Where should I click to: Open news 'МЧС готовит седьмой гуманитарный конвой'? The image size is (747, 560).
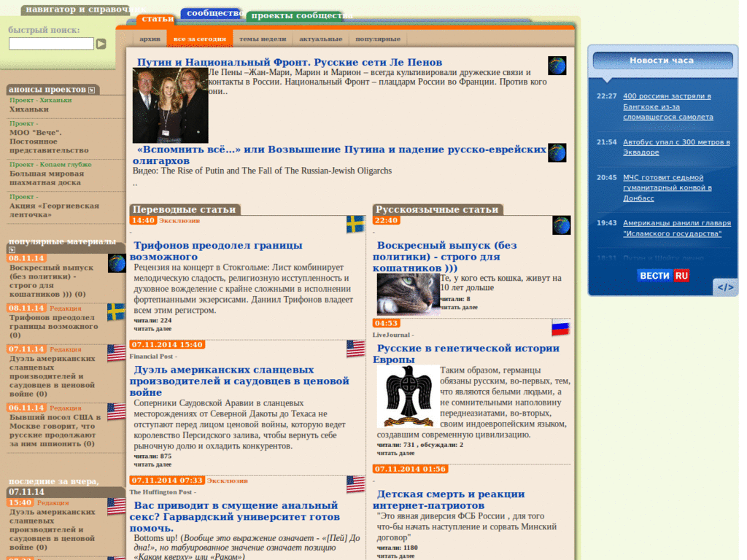coord(667,187)
